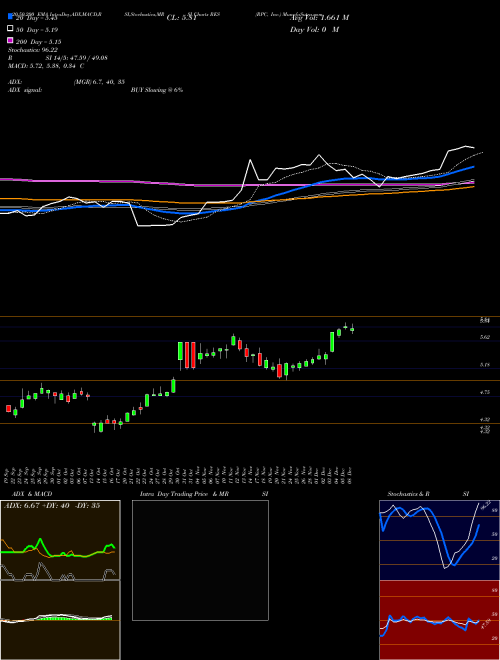
Task: Click the 'ADX signal:' label
Action: [25, 90]
